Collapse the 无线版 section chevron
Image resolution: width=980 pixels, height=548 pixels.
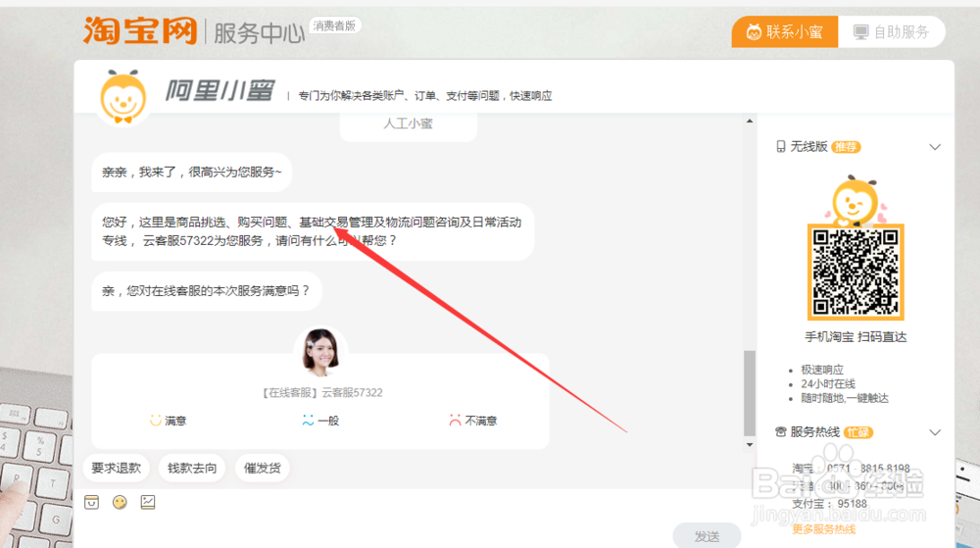coord(935,147)
